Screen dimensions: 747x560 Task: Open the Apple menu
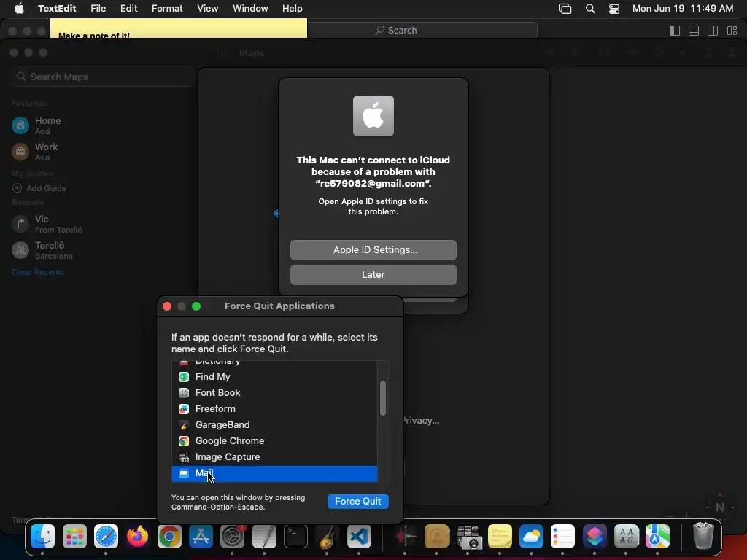pyautogui.click(x=19, y=9)
